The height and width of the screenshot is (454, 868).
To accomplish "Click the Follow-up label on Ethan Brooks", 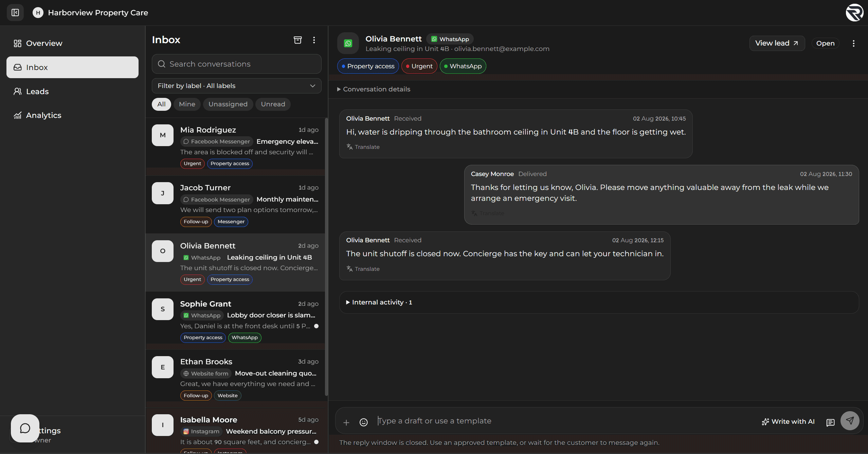I will (x=196, y=396).
